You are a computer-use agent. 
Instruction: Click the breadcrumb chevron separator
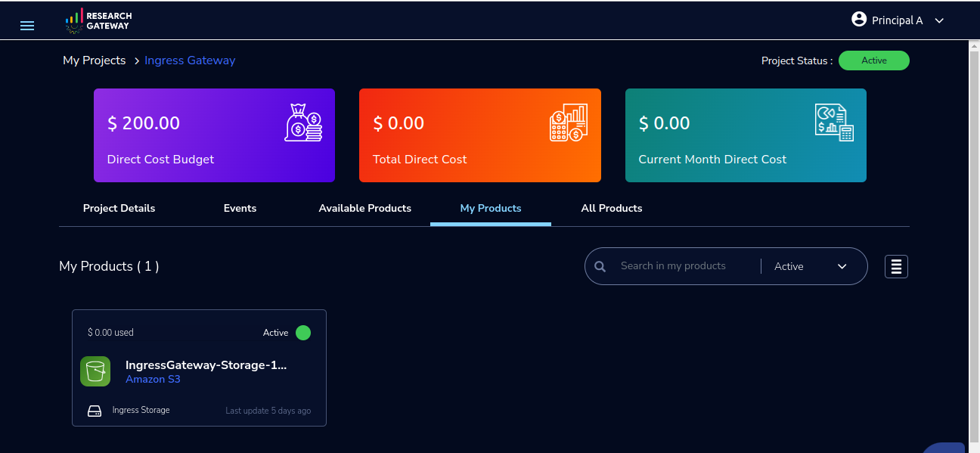(136, 61)
